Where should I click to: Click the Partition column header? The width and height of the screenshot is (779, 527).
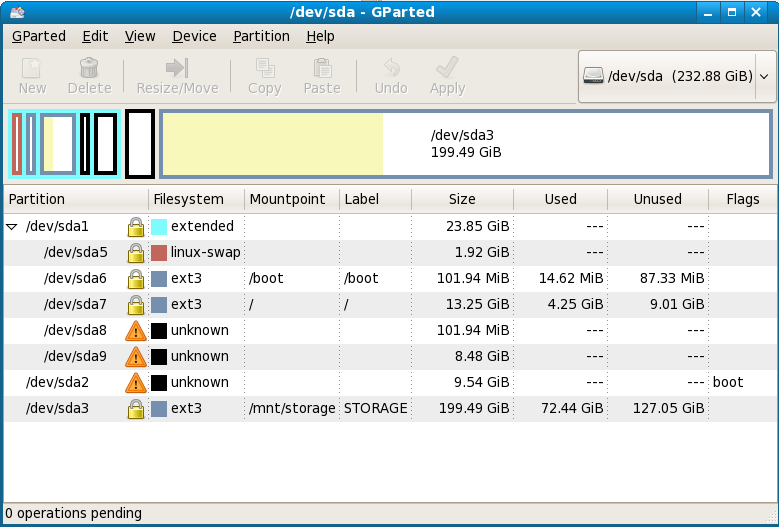coord(76,200)
